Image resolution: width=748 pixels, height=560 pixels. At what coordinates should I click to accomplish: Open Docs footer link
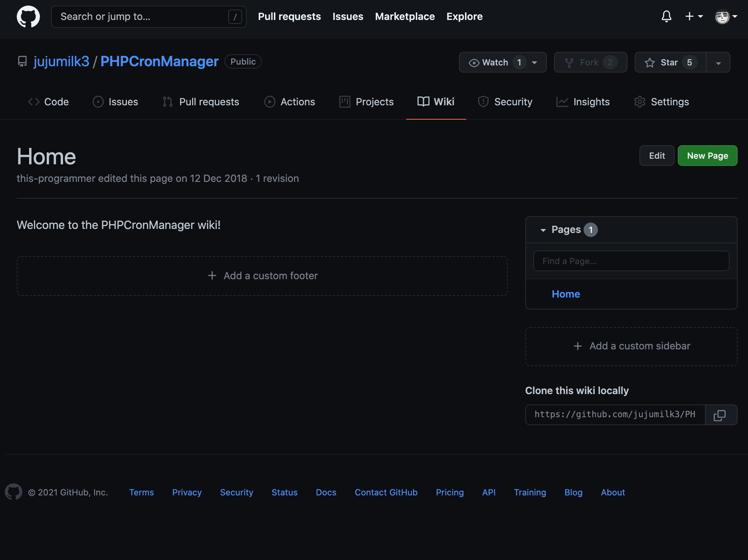(326, 492)
